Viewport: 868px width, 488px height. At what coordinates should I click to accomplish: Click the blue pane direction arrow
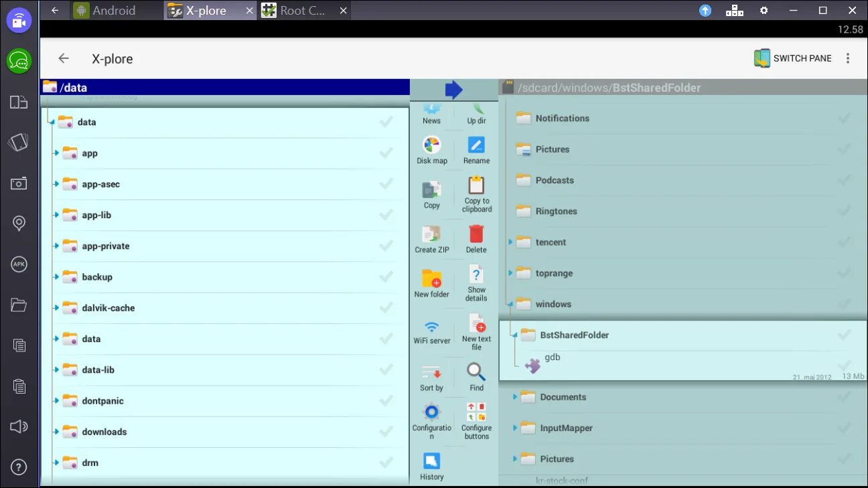454,90
